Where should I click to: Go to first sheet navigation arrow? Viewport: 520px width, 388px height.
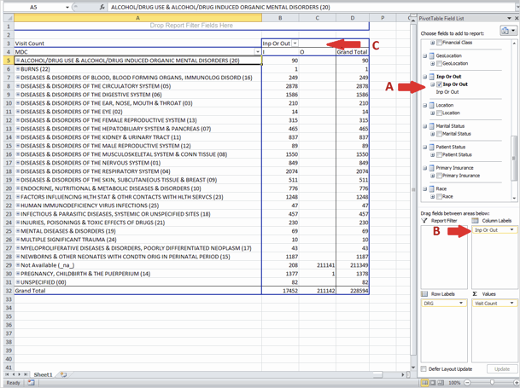coord(7,375)
